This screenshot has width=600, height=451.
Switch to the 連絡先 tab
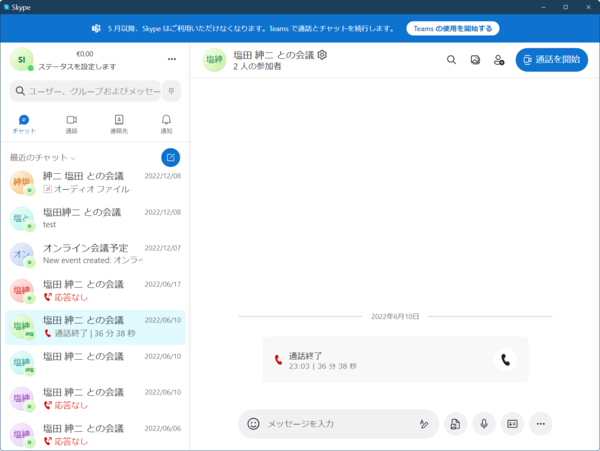tap(119, 124)
